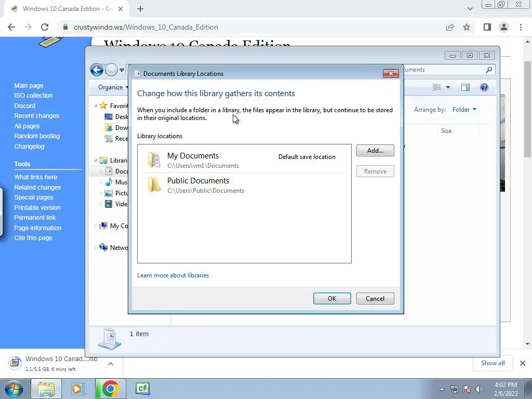Click the Favorites star icon

click(x=103, y=105)
